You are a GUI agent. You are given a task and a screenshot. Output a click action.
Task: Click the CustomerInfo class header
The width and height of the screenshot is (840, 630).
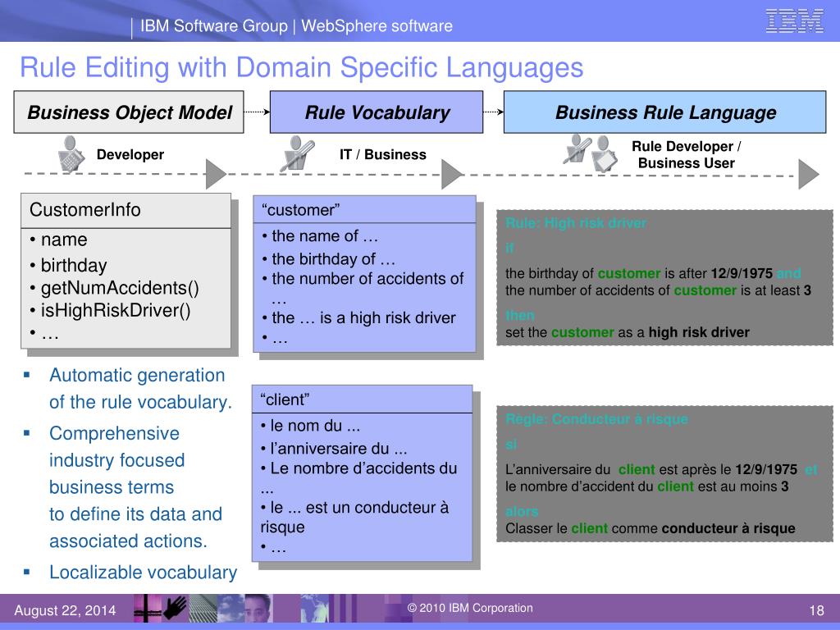click(126, 210)
